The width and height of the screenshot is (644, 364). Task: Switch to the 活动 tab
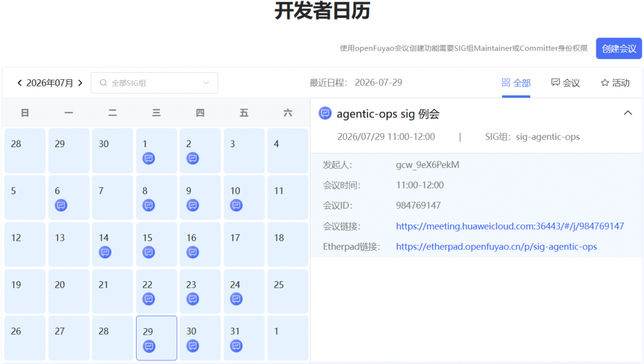pyautogui.click(x=615, y=83)
